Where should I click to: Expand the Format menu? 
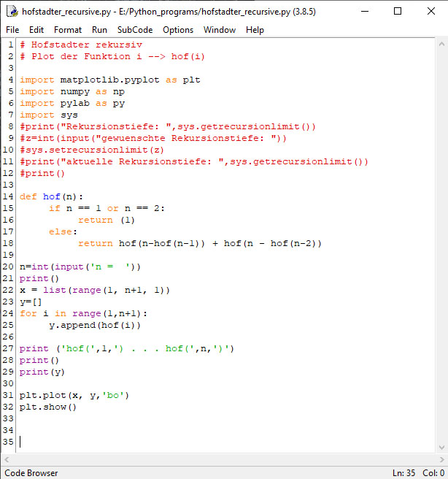(x=68, y=30)
